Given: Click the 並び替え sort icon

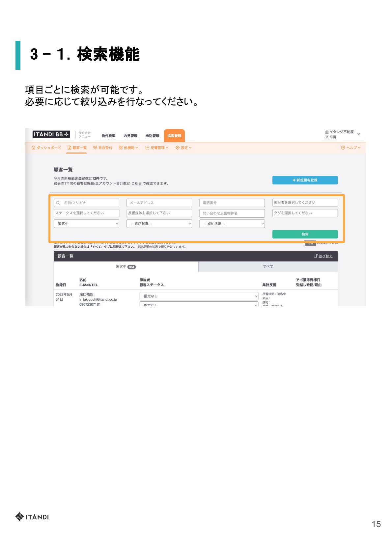Looking at the screenshot, I should (316, 256).
